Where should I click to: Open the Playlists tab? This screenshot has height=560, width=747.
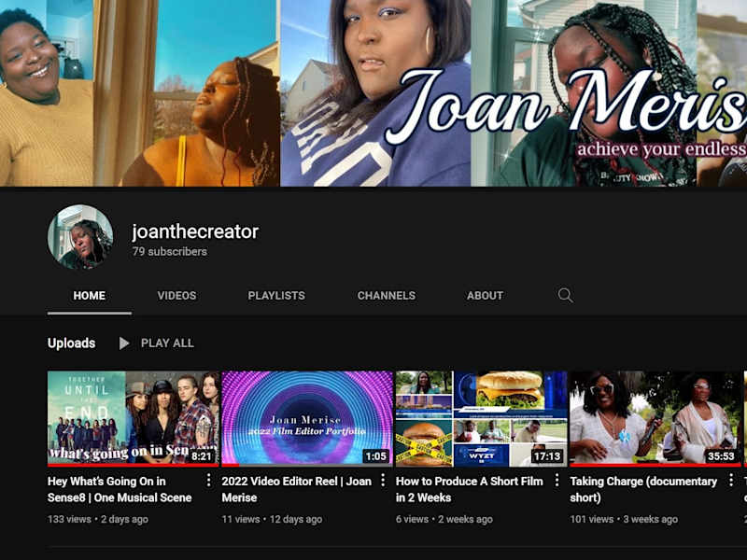coord(276,296)
